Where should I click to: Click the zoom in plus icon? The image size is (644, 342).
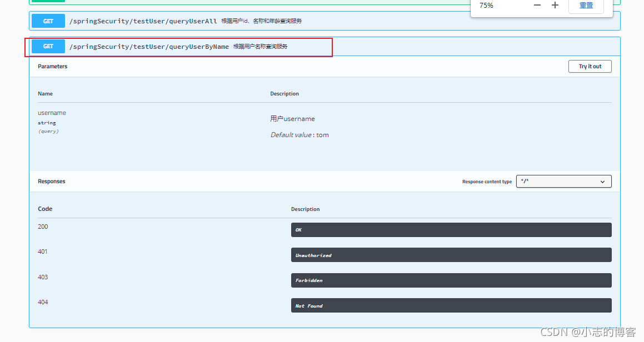point(555,6)
